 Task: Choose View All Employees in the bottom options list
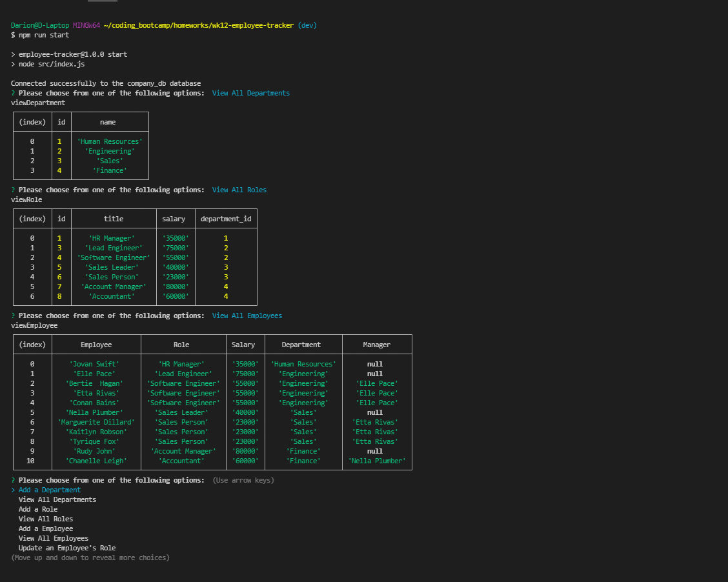point(53,538)
